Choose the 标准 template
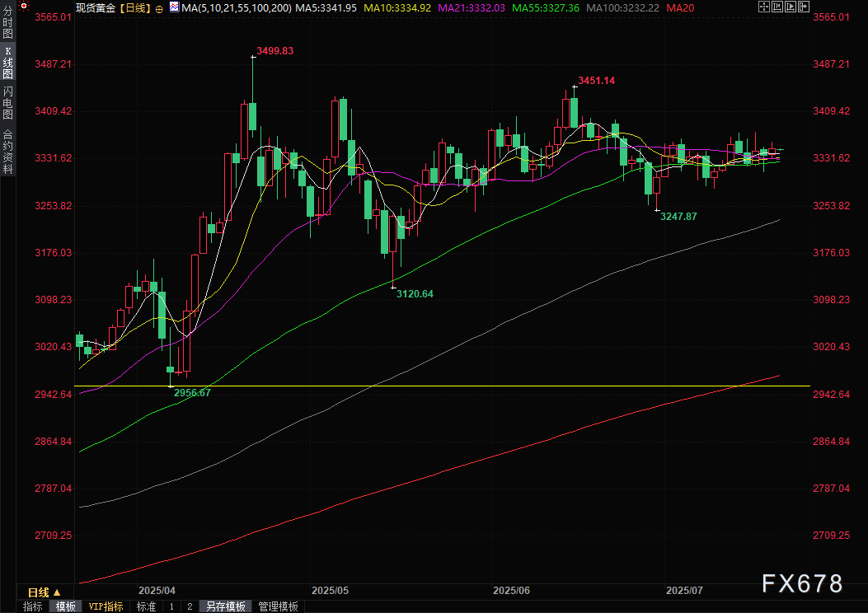868x613 pixels. (x=146, y=606)
